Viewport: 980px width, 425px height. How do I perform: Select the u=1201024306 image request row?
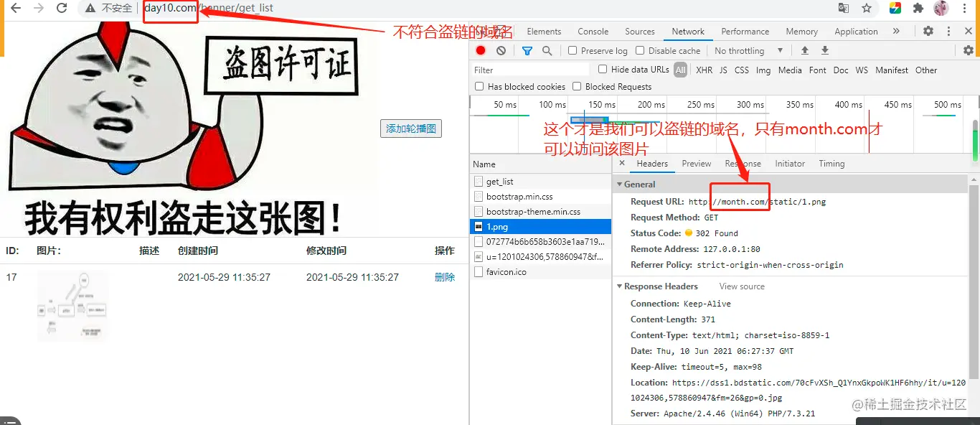coord(541,257)
